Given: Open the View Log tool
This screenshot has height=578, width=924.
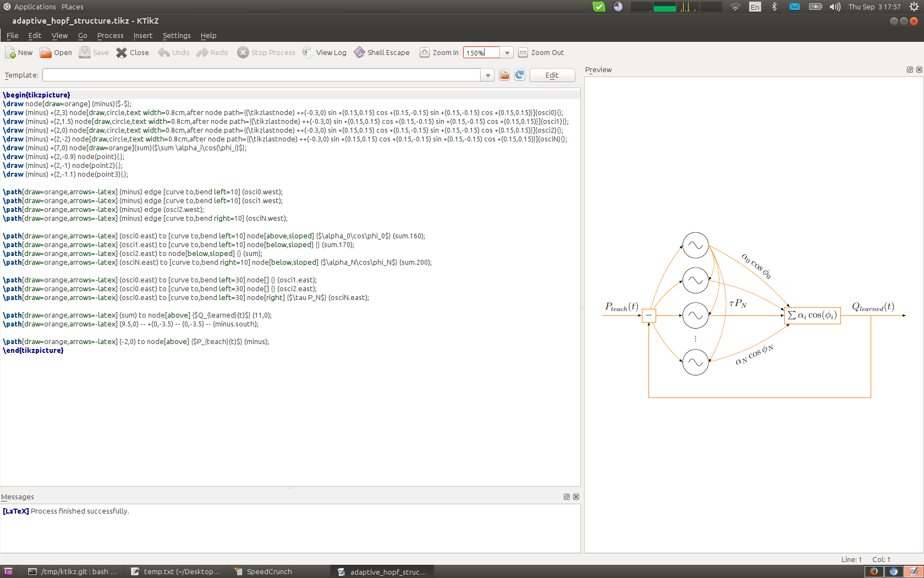Looking at the screenshot, I should 308,53.
